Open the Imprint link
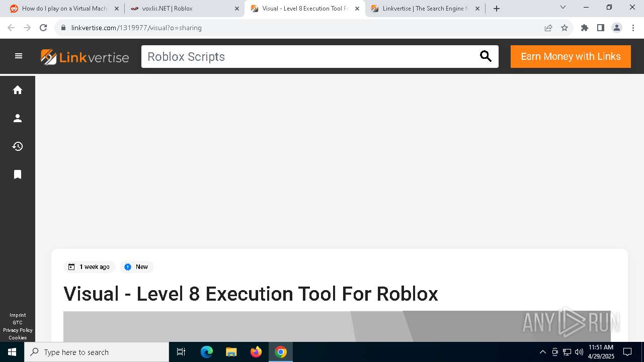644x362 pixels. pos(18,315)
